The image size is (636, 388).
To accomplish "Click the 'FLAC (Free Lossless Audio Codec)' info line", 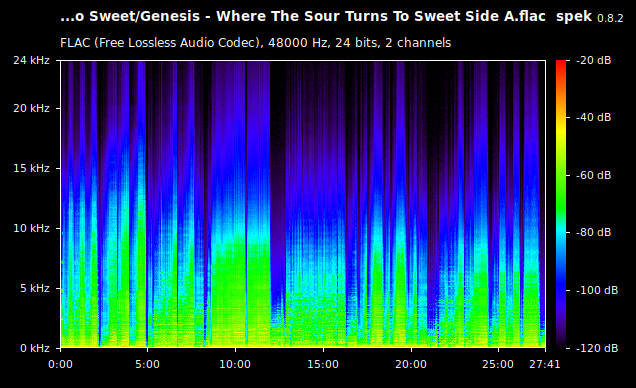I will pos(256,43).
